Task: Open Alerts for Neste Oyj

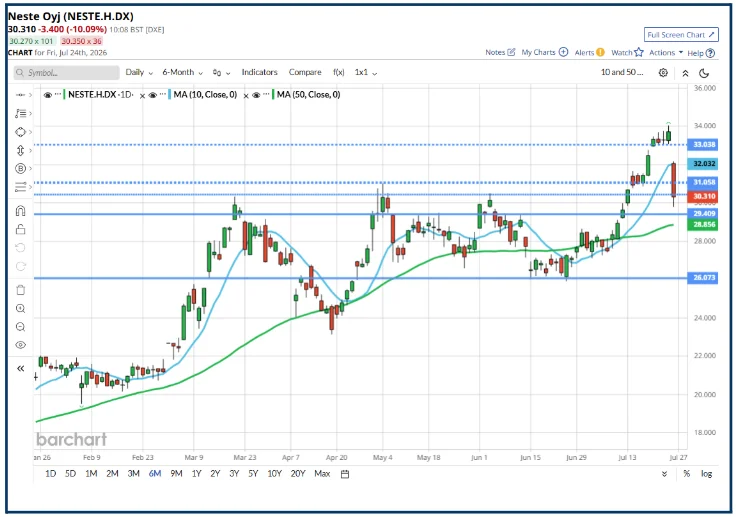Action: pyautogui.click(x=590, y=53)
